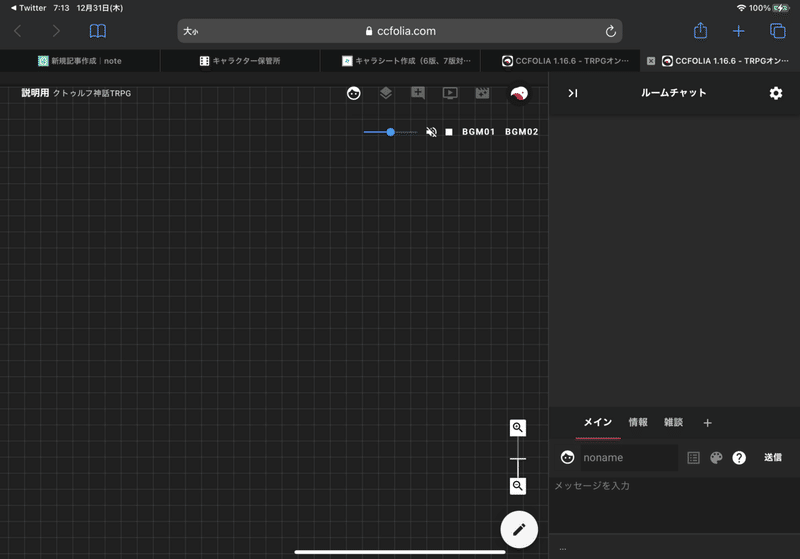The image size is (800, 559).
Task: Reload the ccfolia.com page
Action: point(611,31)
